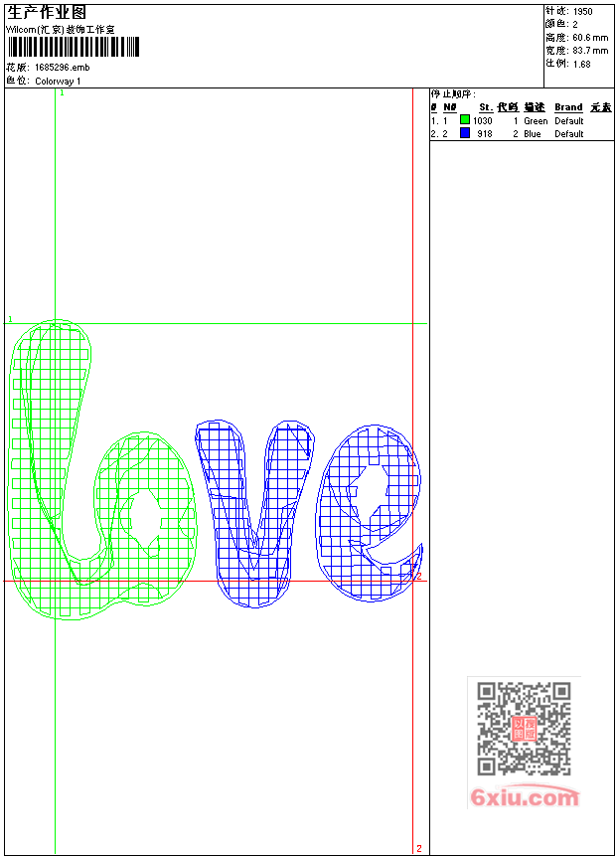Click the scale value "比例: 1.68"

(x=568, y=64)
